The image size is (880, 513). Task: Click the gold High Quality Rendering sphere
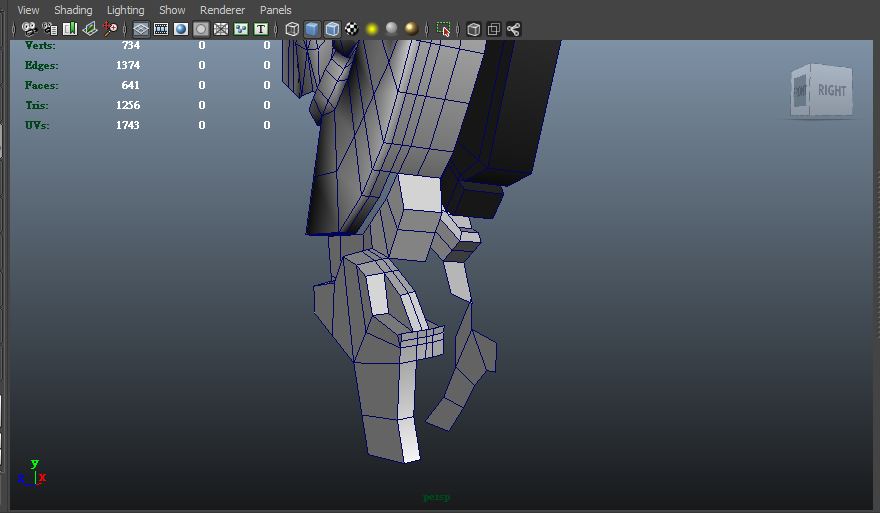pos(411,29)
